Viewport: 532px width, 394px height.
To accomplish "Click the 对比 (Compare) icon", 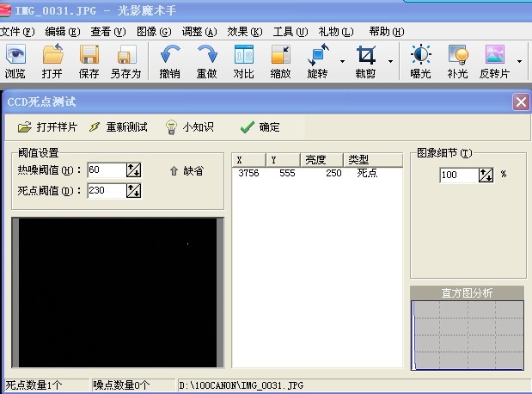I will [x=243, y=56].
